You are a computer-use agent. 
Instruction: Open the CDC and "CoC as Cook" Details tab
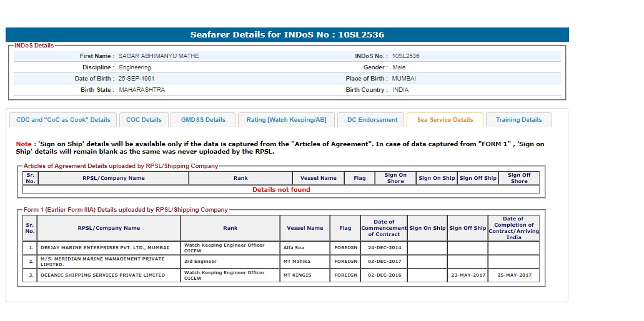pyautogui.click(x=63, y=120)
